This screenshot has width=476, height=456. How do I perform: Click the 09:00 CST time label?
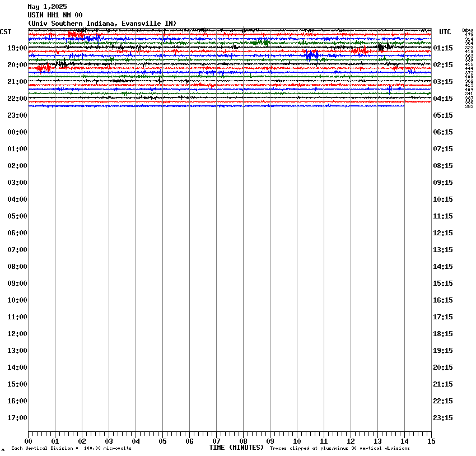click(x=17, y=283)
